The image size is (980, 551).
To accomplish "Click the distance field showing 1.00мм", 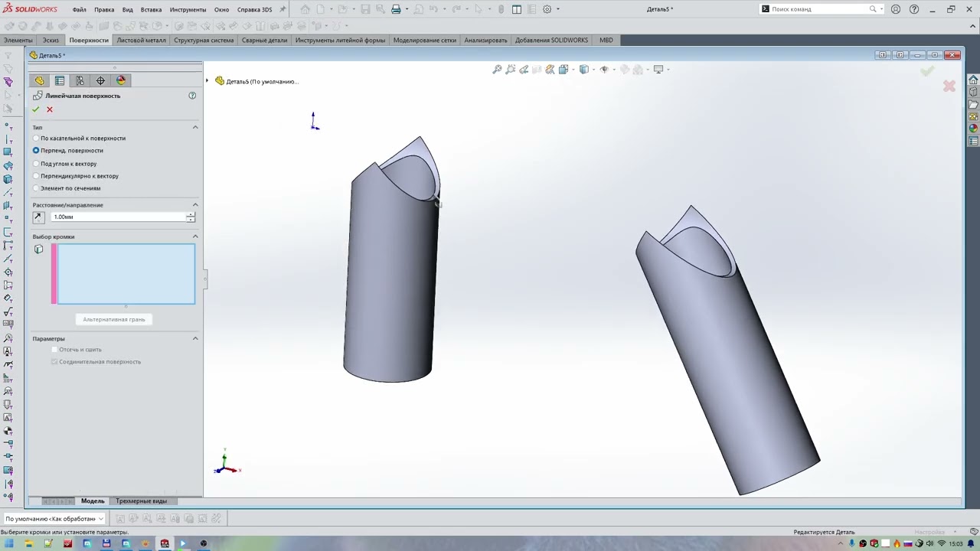I will click(x=119, y=217).
